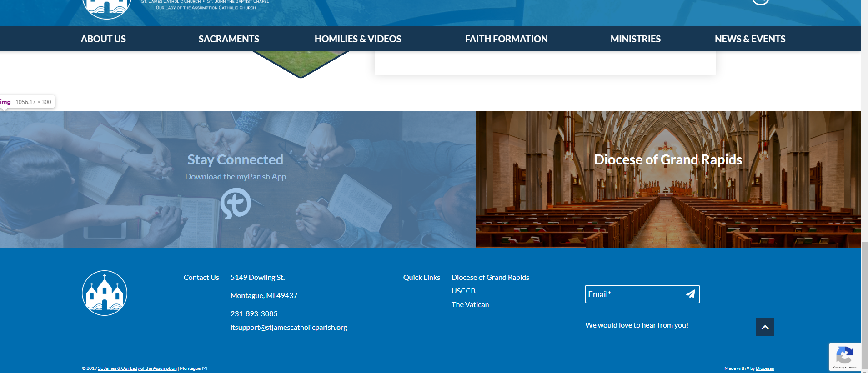
Task: Visit The Vatican quick link
Action: point(470,305)
